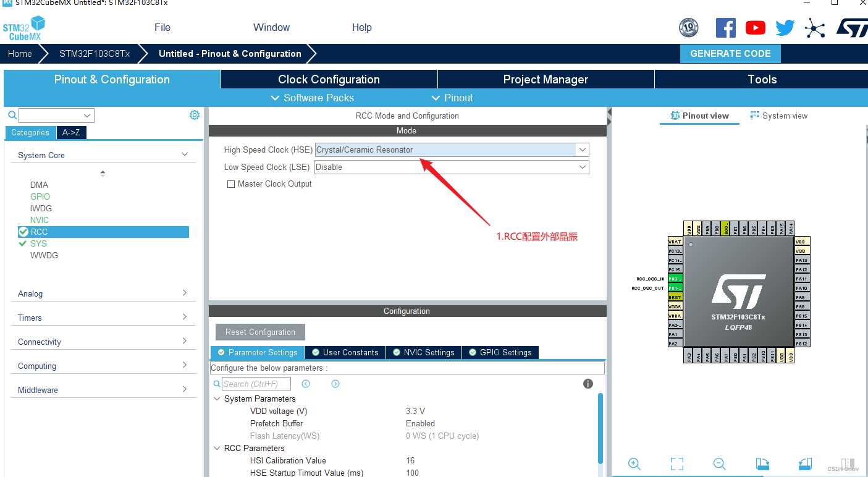
Task: Click the ST community network icon
Action: click(x=815, y=27)
